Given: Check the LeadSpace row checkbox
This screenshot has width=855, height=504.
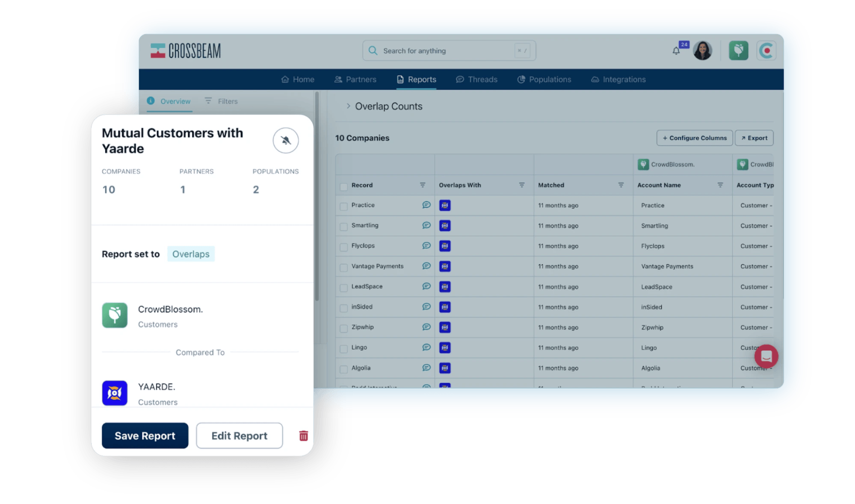Looking at the screenshot, I should pyautogui.click(x=343, y=288).
